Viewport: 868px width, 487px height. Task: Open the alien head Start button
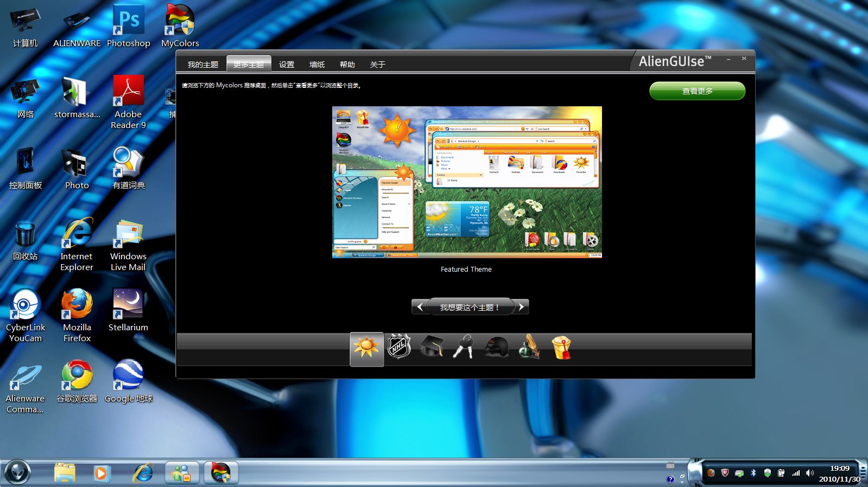[x=18, y=472]
